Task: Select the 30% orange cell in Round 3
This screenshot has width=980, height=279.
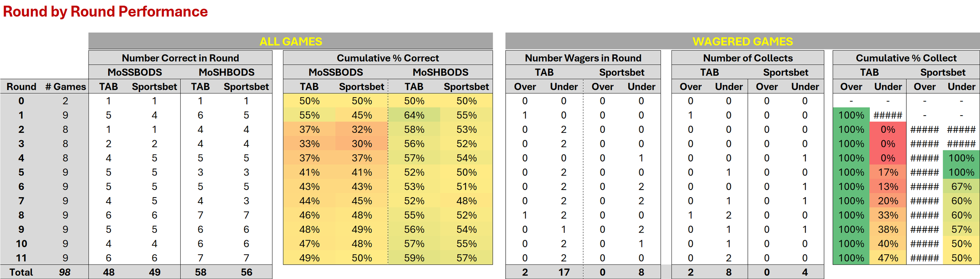Action: [361, 144]
